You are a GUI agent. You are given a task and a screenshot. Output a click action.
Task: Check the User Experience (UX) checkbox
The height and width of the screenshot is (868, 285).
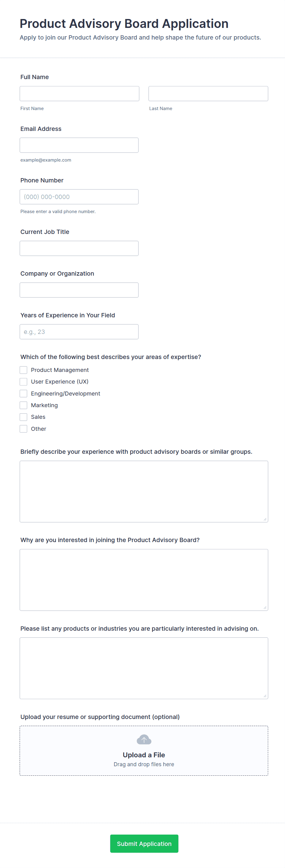coord(24,382)
